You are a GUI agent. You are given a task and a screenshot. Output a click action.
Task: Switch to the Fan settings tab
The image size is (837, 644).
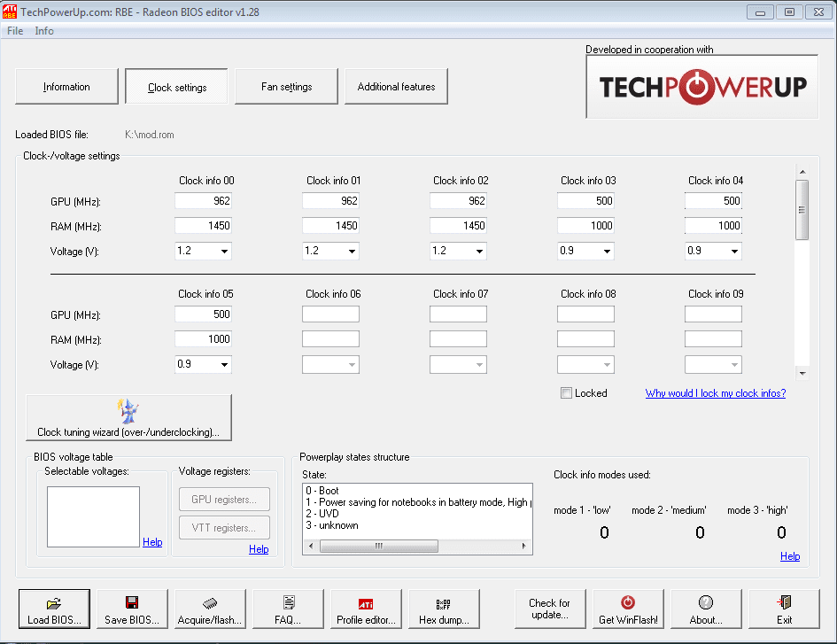[287, 87]
